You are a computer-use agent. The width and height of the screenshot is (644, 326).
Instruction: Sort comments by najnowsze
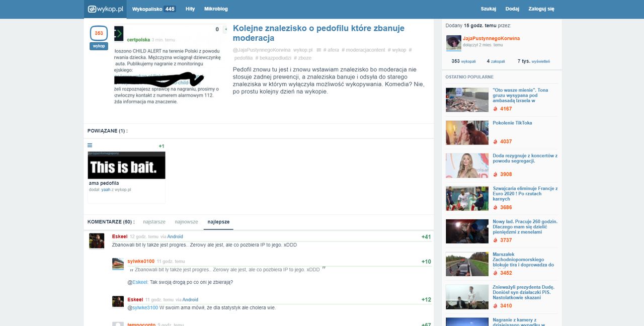point(187,222)
